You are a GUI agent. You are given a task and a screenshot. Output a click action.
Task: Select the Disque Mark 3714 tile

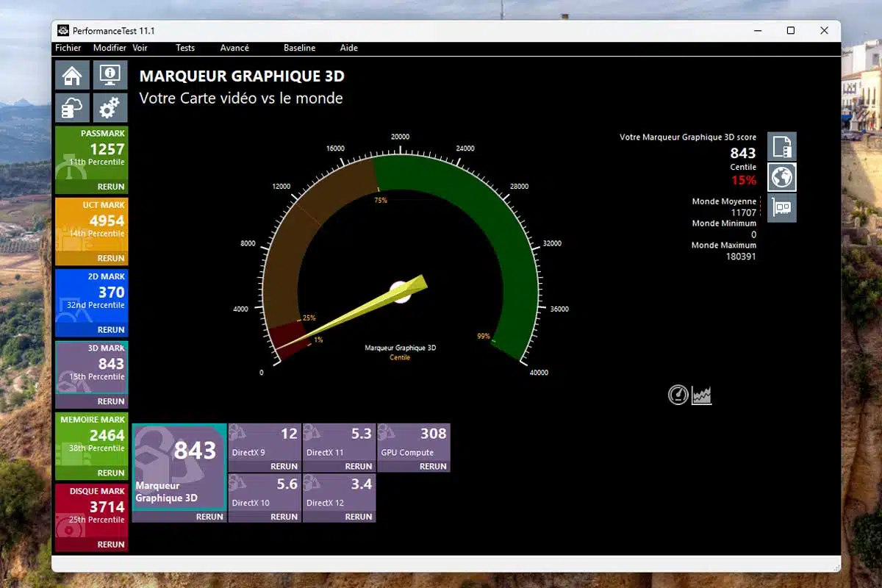[x=91, y=512]
